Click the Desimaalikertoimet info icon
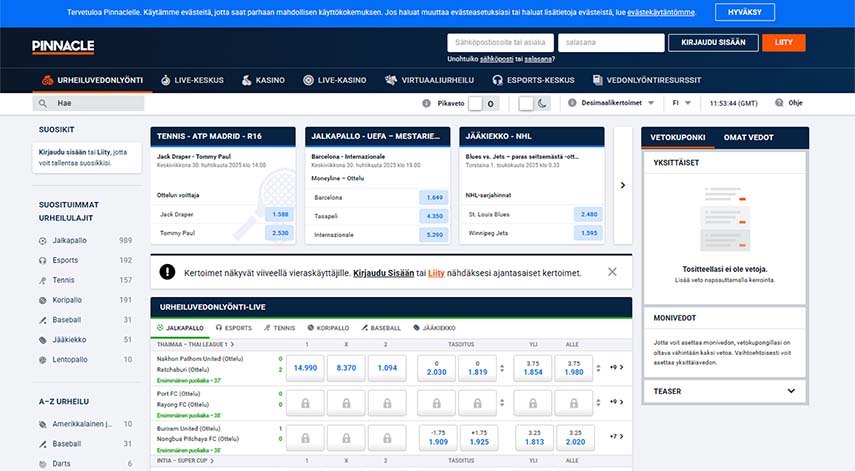 tap(572, 102)
